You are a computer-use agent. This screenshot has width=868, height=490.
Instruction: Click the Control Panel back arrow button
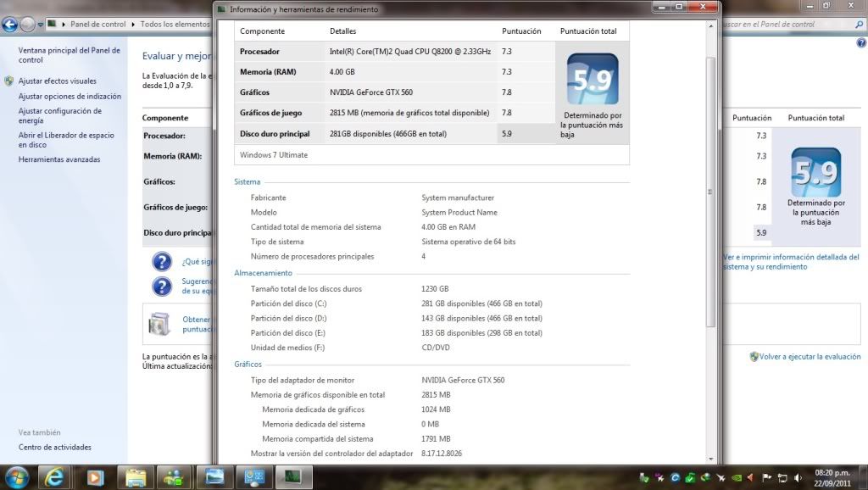[10, 25]
